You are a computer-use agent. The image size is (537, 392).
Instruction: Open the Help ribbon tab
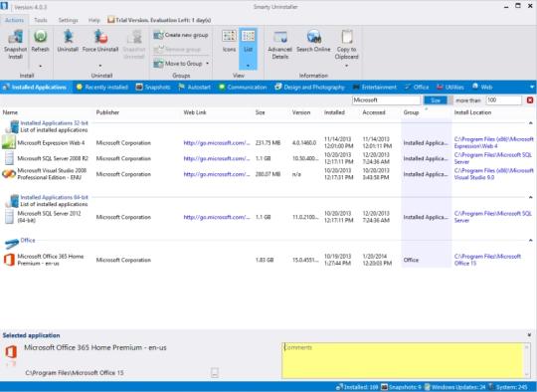click(x=94, y=20)
